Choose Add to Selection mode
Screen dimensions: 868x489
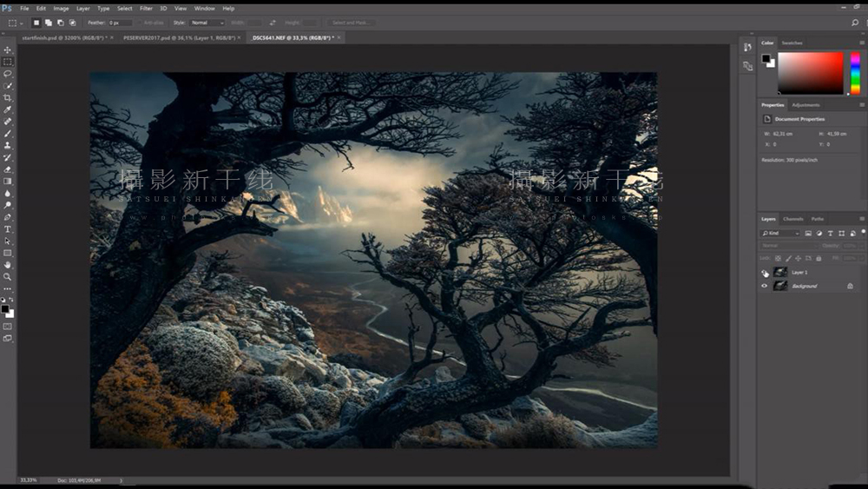pos(49,23)
